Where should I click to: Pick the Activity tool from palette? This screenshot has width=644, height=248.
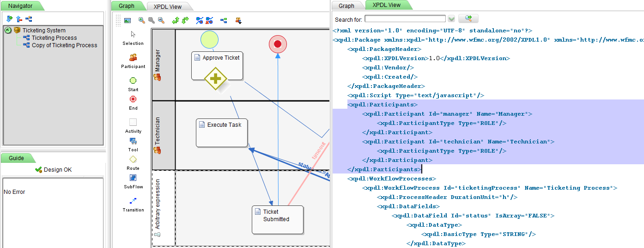click(133, 123)
